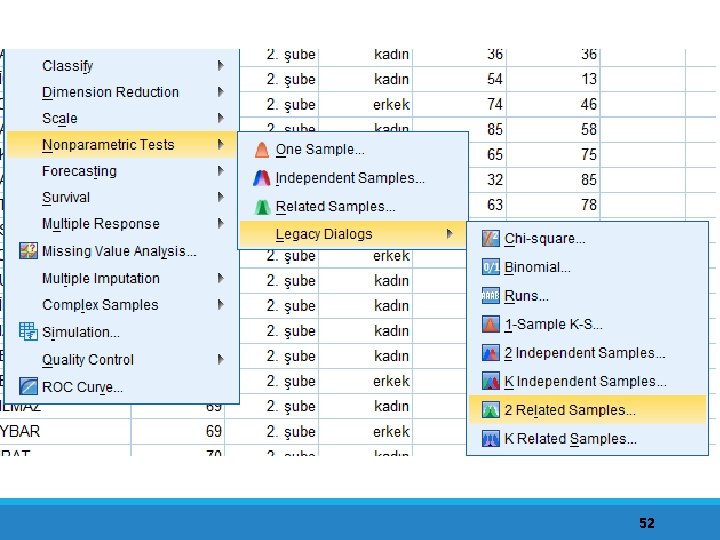Open the Dimension Reduction menu entry
720x540 pixels.
(122, 92)
